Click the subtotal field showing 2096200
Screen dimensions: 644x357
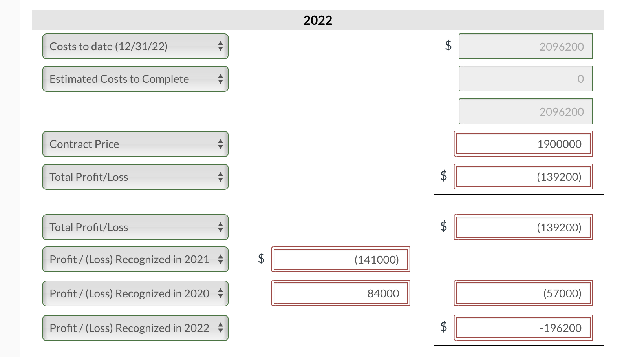tap(525, 111)
